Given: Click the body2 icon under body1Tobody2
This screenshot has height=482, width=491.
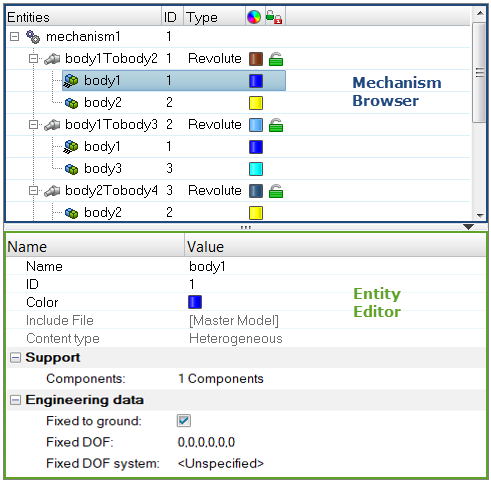Looking at the screenshot, I should click(71, 103).
